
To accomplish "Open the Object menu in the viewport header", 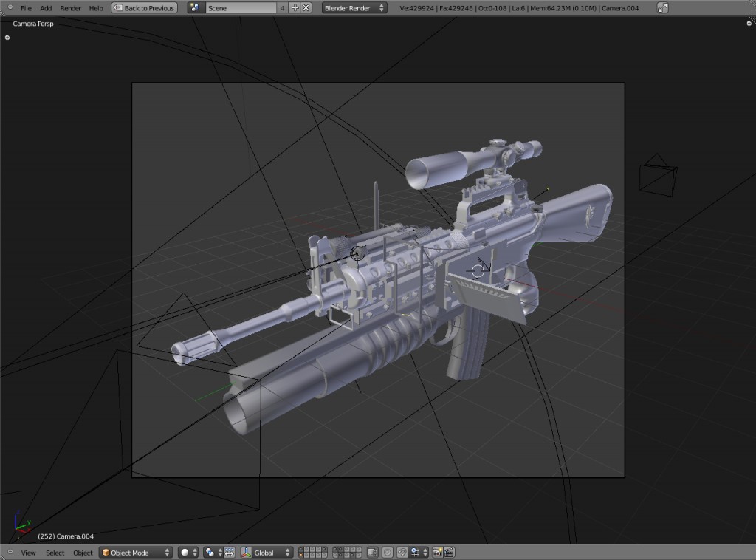I will [83, 552].
